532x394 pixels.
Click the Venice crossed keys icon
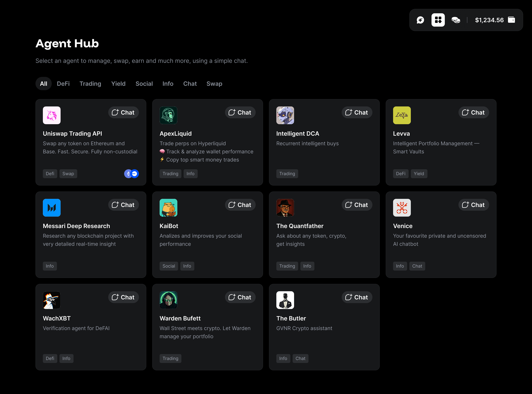point(402,208)
